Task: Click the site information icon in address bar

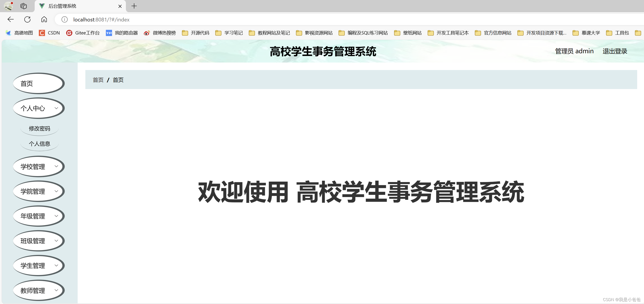Action: [64, 19]
